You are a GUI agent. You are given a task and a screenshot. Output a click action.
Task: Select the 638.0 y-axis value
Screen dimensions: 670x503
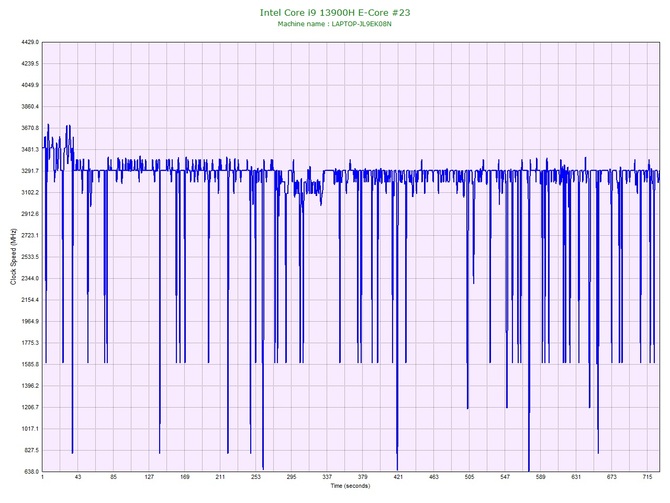31,471
